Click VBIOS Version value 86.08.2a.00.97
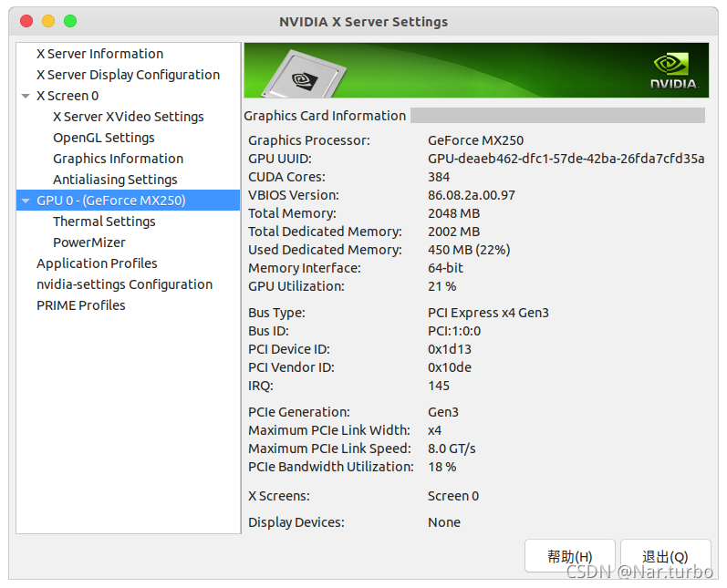727x588 pixels. (471, 195)
